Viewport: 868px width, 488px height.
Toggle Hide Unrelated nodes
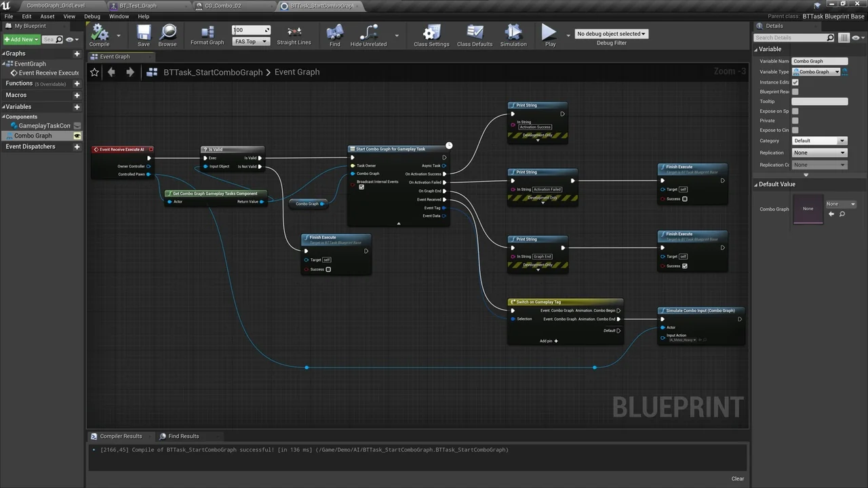[x=368, y=34]
